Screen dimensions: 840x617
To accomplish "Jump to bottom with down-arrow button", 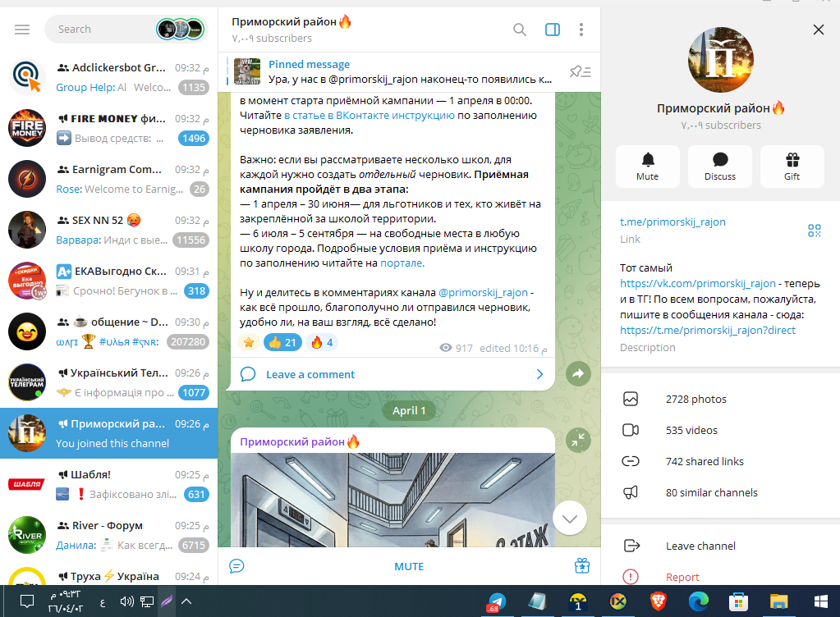I will pyautogui.click(x=570, y=519).
